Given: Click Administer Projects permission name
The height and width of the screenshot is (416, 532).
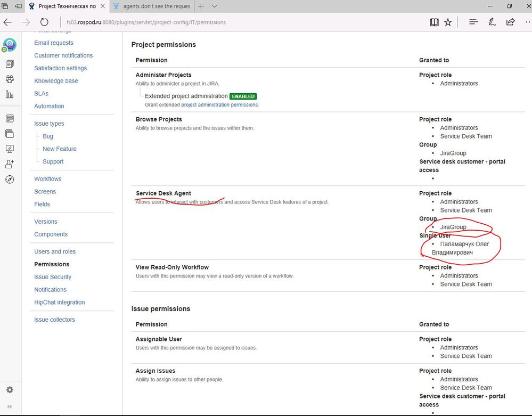Looking at the screenshot, I should [163, 75].
